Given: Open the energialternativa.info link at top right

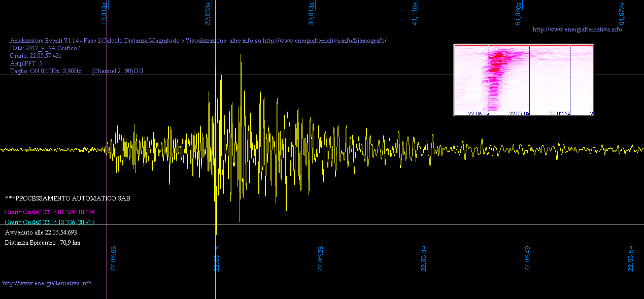Looking at the screenshot, I should click(x=577, y=29).
